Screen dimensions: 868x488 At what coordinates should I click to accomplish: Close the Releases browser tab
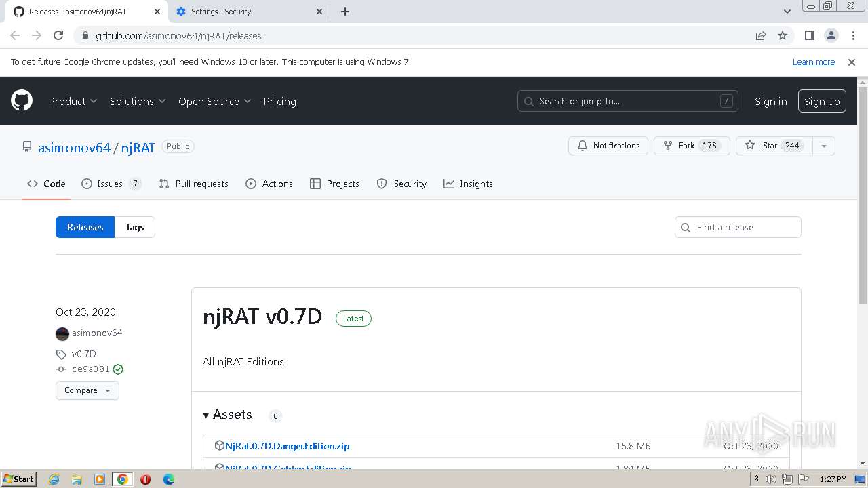point(157,12)
